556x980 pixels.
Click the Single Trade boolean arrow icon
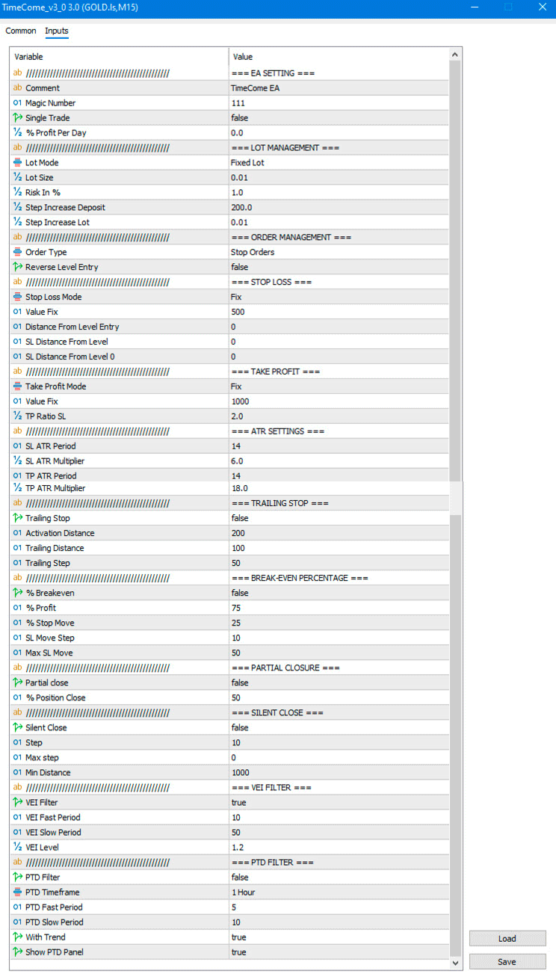pos(17,118)
